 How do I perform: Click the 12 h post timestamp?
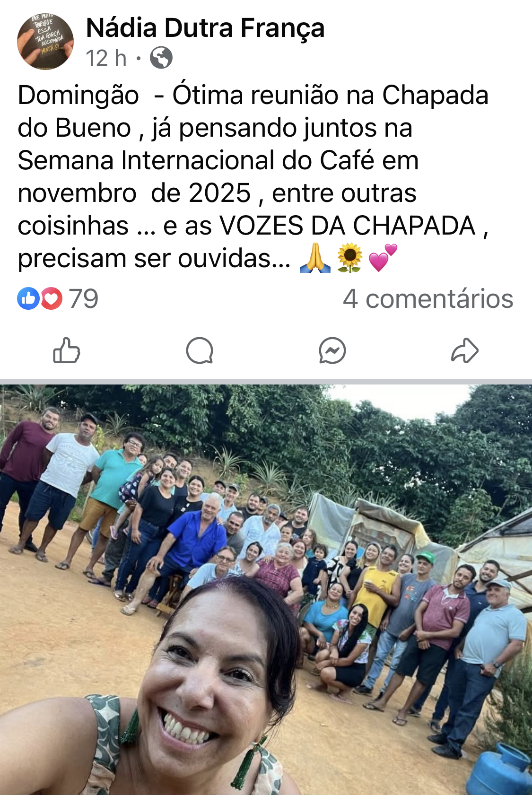click(106, 58)
